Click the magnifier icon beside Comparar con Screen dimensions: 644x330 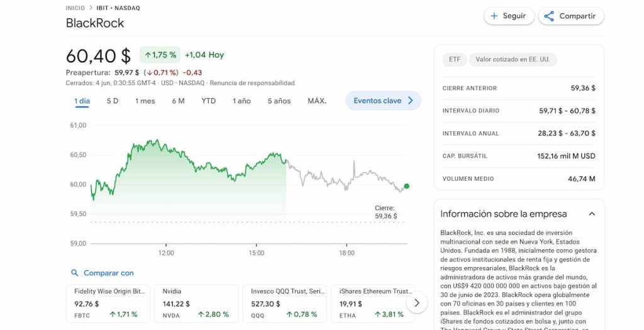(74, 273)
